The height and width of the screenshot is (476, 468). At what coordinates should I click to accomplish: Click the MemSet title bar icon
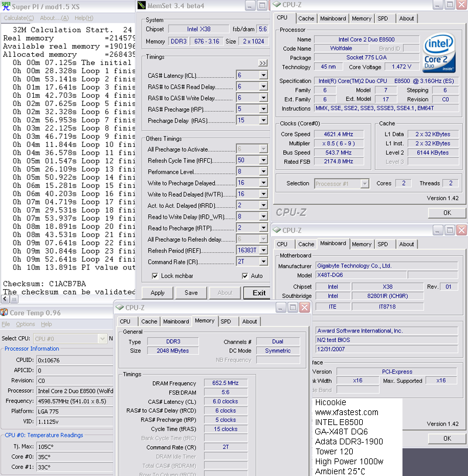(142, 5)
